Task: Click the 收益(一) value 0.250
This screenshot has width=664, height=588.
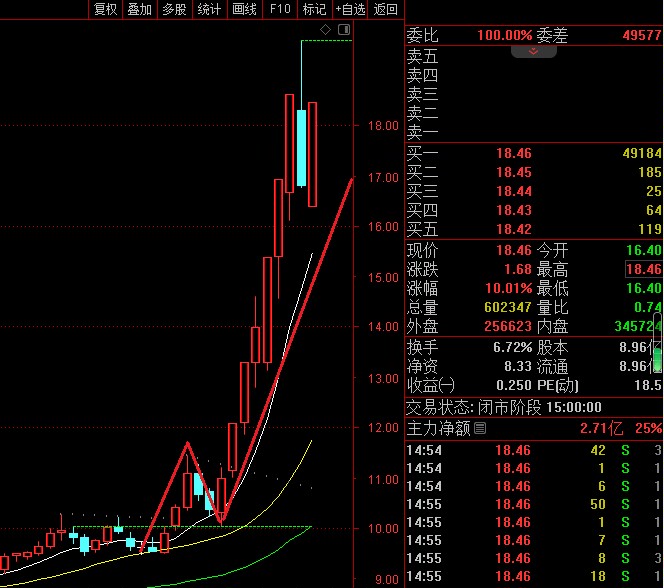Action: click(514, 385)
